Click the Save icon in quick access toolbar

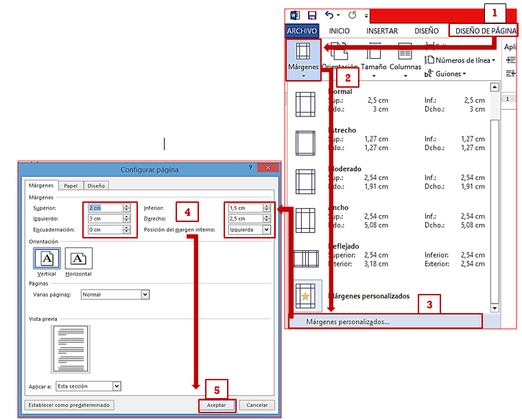[312, 15]
